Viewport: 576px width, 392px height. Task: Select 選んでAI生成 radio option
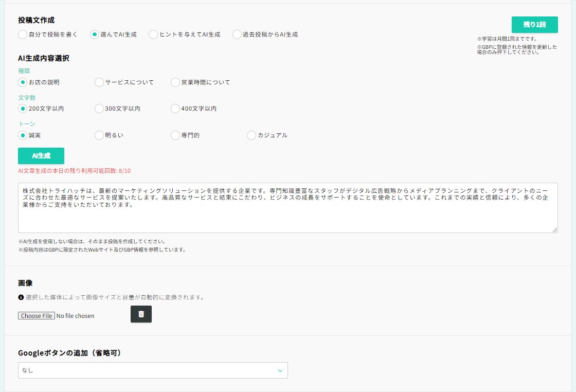[95, 34]
